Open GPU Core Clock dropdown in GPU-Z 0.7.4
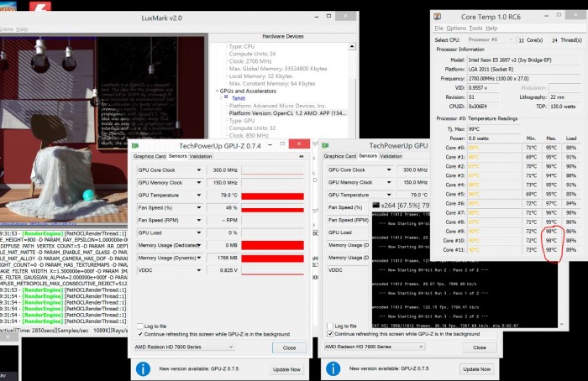This screenshot has width=588, height=381. click(x=199, y=170)
